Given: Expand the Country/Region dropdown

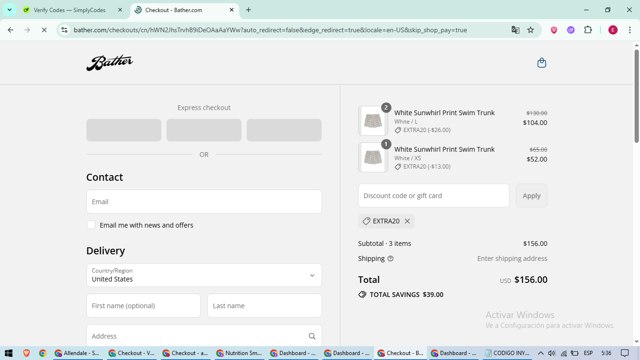Looking at the screenshot, I should (204, 275).
